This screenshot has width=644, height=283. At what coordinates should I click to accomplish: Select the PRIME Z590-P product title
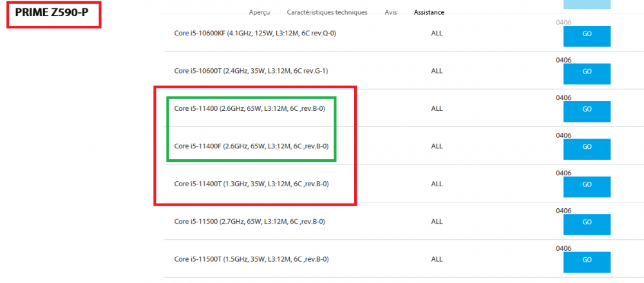click(52, 13)
